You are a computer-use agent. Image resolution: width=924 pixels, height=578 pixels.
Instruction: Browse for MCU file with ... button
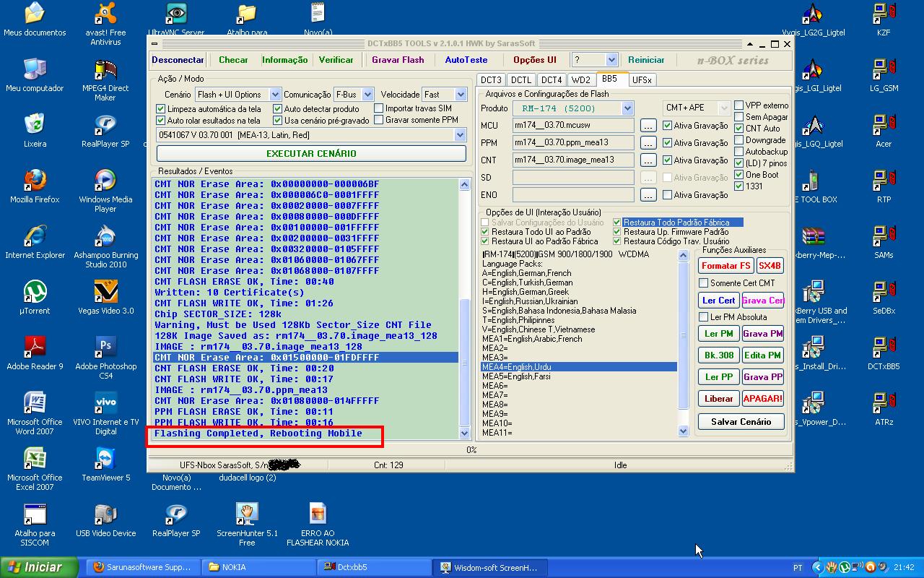(648, 126)
